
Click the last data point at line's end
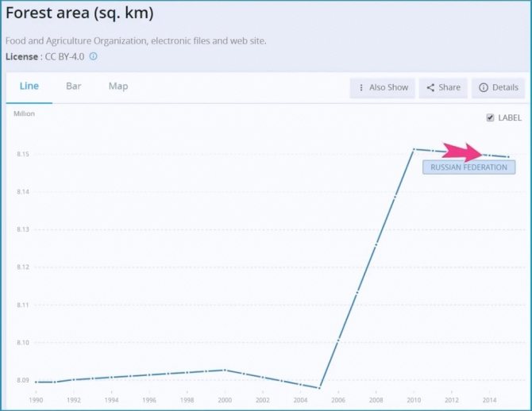click(509, 157)
